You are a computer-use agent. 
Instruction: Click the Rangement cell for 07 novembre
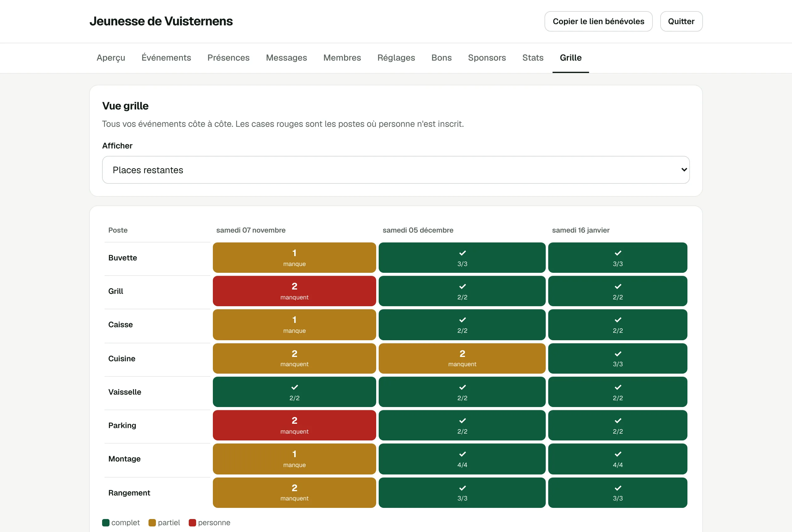tap(294, 493)
